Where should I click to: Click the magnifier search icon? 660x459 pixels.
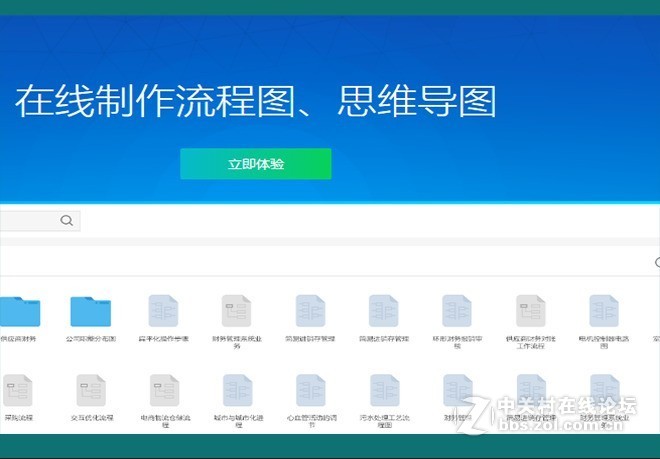click(67, 220)
